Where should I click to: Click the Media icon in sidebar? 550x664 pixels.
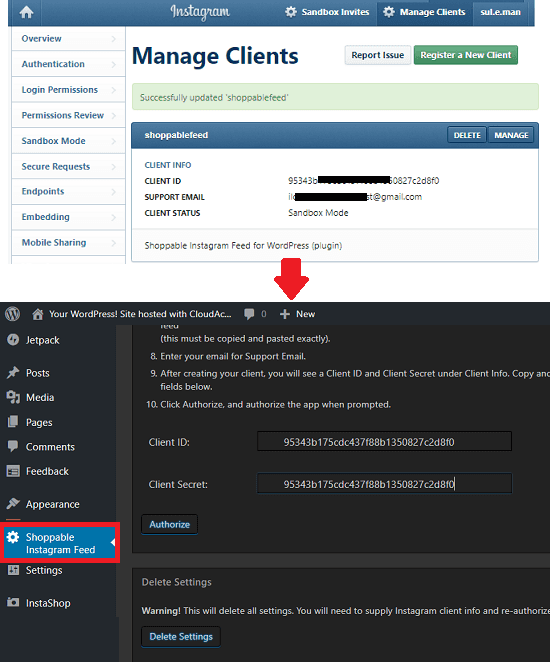pyautogui.click(x=13, y=397)
